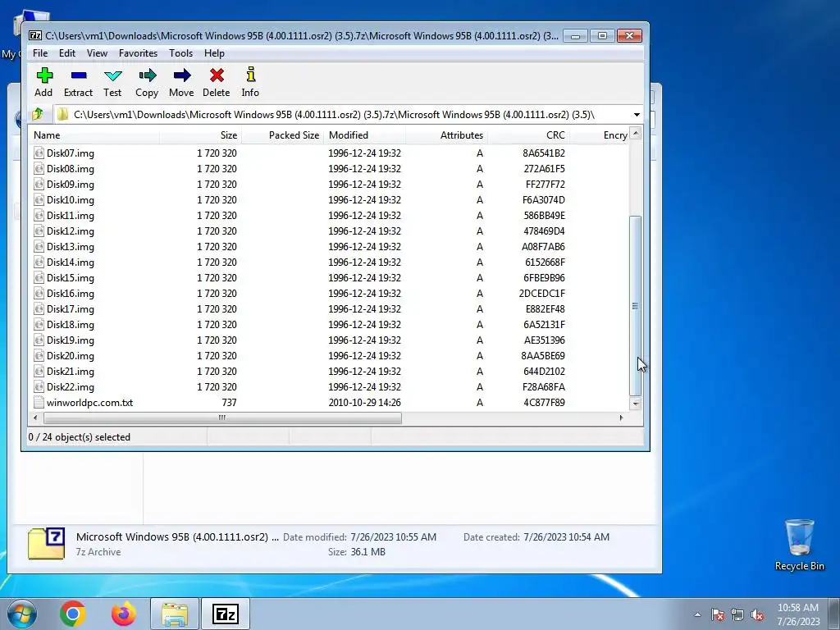The image size is (840, 630).
Task: Select the Disk17.img file name
Action: pyautogui.click(x=71, y=308)
